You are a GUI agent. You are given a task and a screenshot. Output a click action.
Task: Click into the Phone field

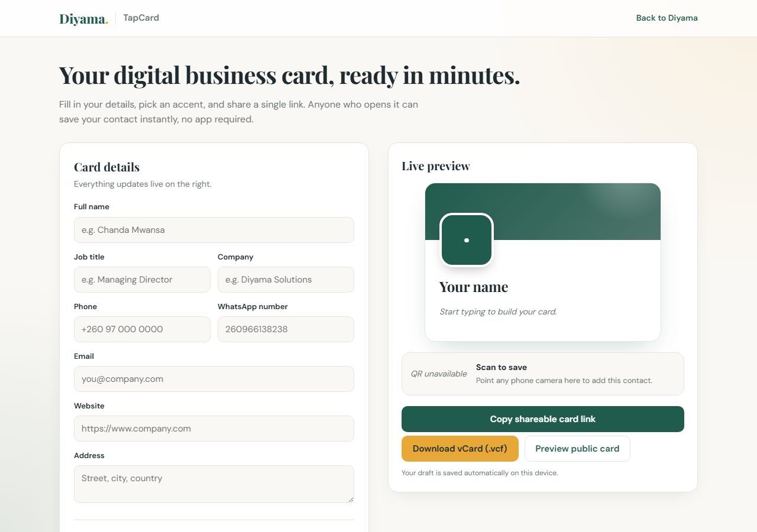(142, 329)
